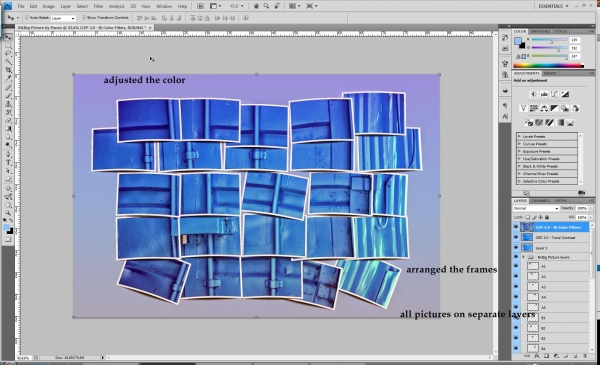This screenshot has height=365, width=600.
Task: Hide the picture layers group
Action: tap(516, 257)
